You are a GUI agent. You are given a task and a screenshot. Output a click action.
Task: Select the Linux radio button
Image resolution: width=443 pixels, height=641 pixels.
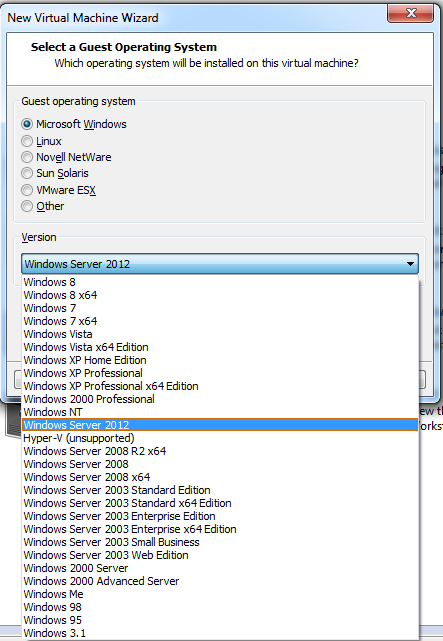tap(27, 141)
